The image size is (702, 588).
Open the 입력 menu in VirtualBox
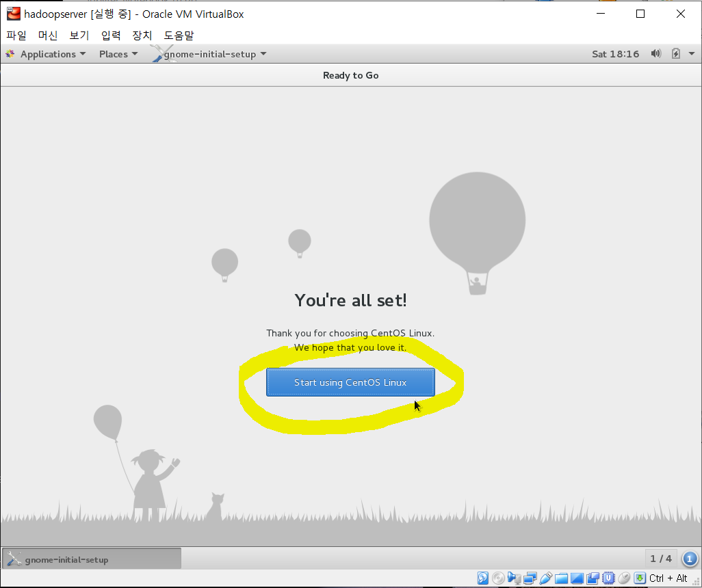pos(111,35)
